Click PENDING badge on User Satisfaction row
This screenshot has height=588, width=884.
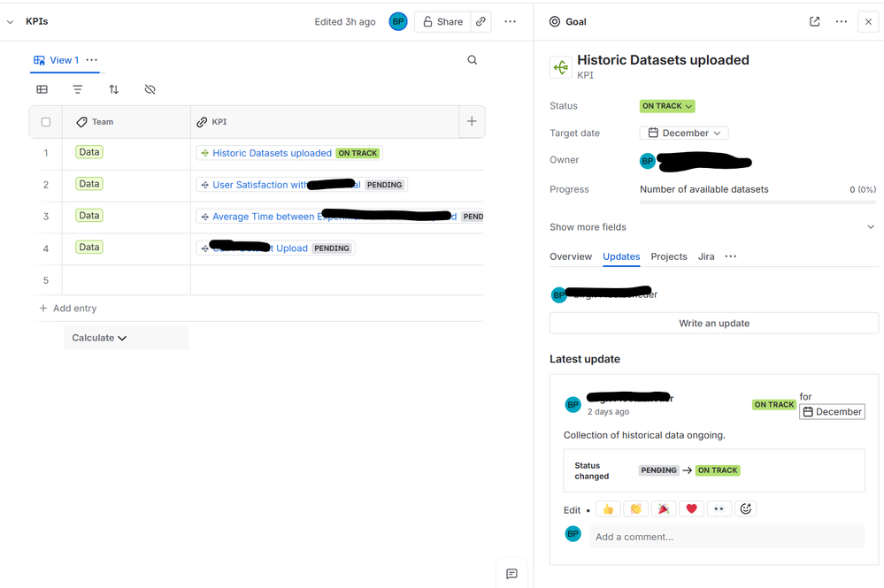(x=385, y=185)
